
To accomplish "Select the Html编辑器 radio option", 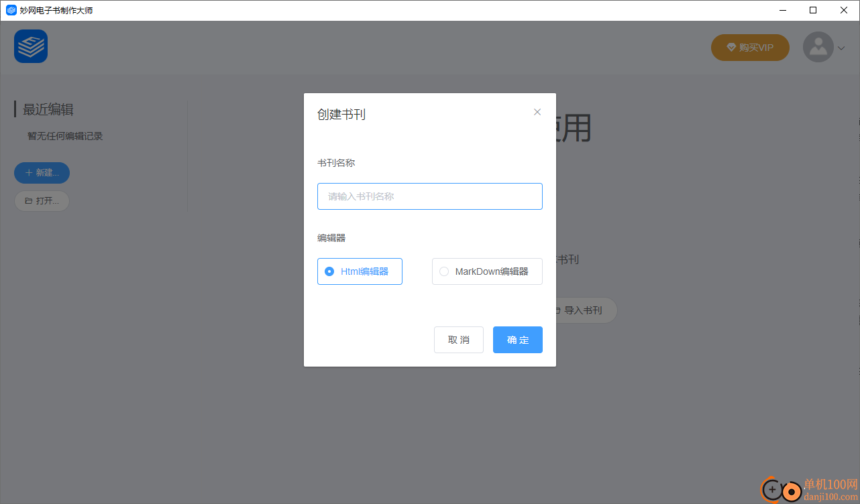I will pos(360,271).
